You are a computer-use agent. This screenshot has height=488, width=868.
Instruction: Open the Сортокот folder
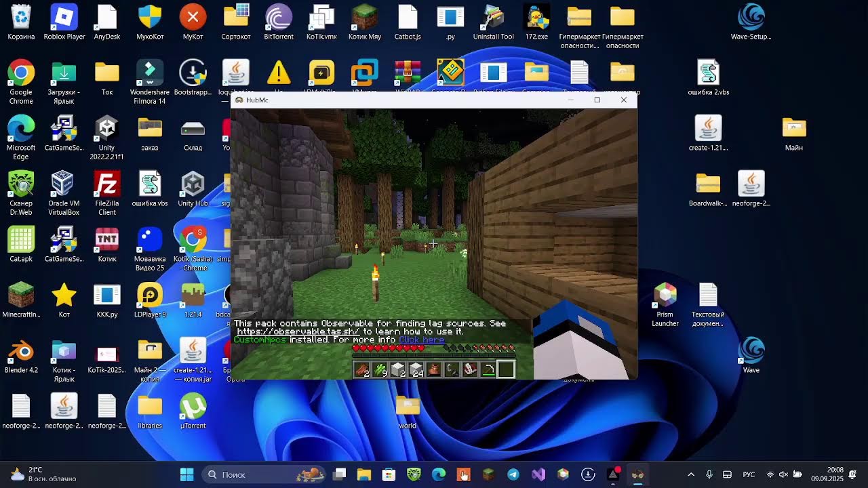pyautogui.click(x=236, y=22)
